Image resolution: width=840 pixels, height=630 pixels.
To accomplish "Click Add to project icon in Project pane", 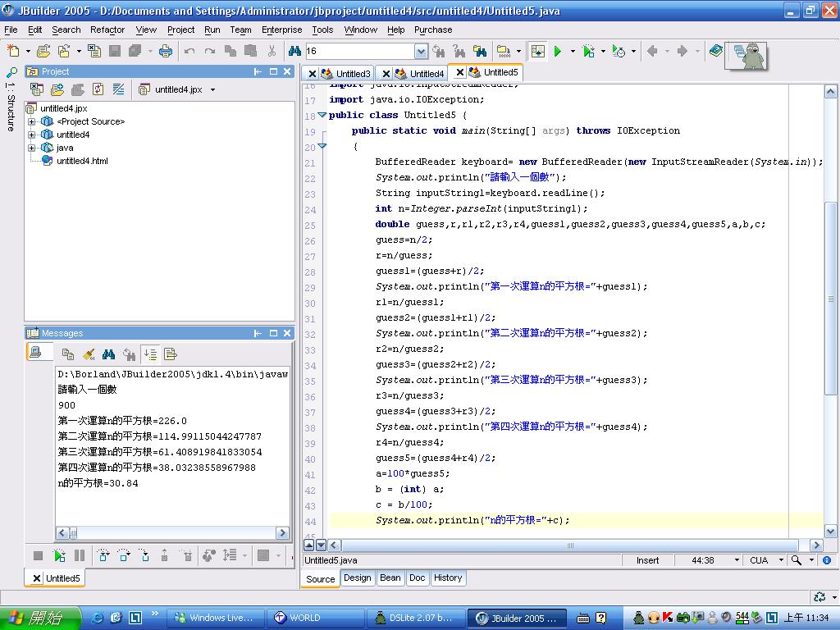I will (57, 89).
